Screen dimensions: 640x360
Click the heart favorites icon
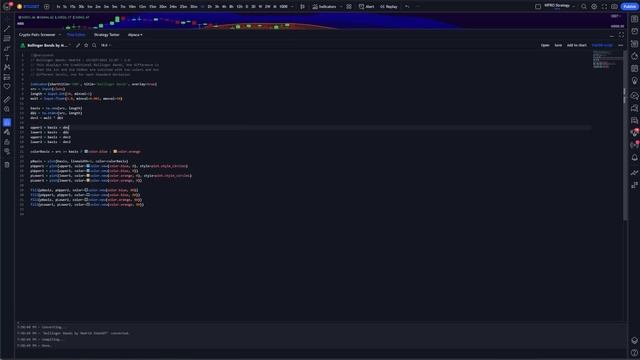point(7,87)
